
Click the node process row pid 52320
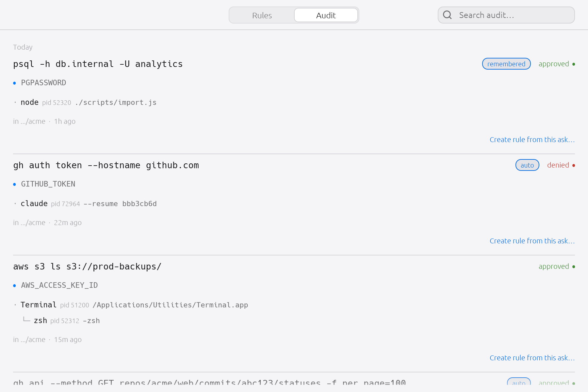pos(85,103)
